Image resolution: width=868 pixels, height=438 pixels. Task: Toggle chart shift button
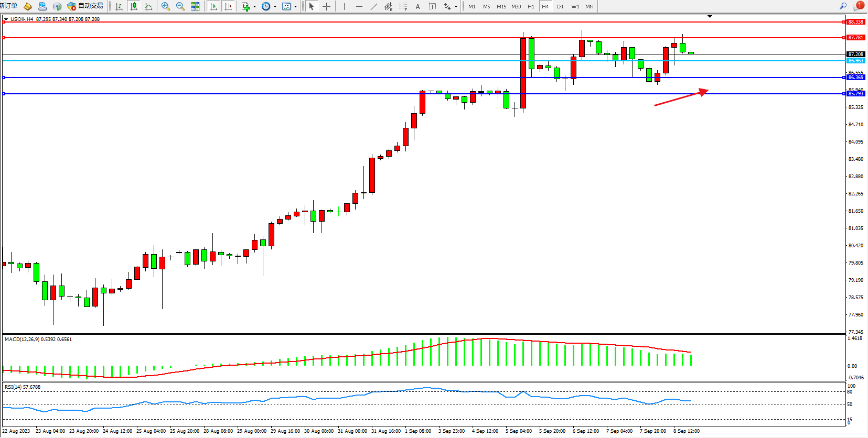point(228,6)
